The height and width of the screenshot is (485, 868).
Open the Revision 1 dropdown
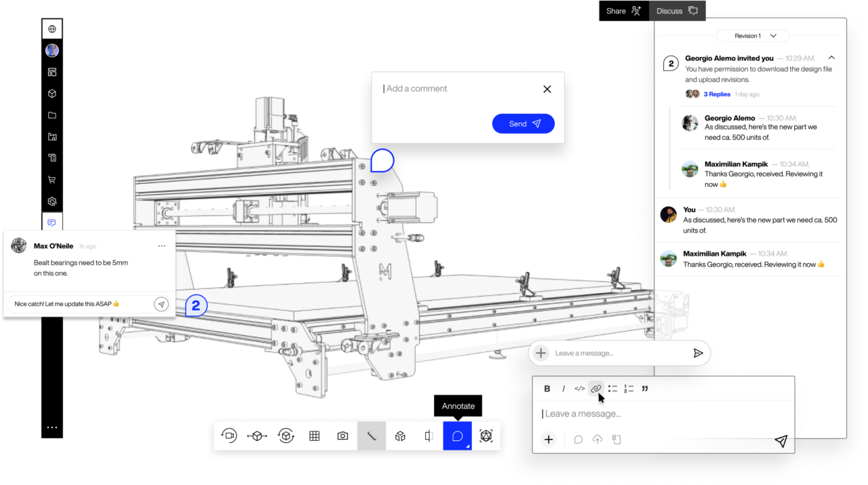(x=753, y=35)
